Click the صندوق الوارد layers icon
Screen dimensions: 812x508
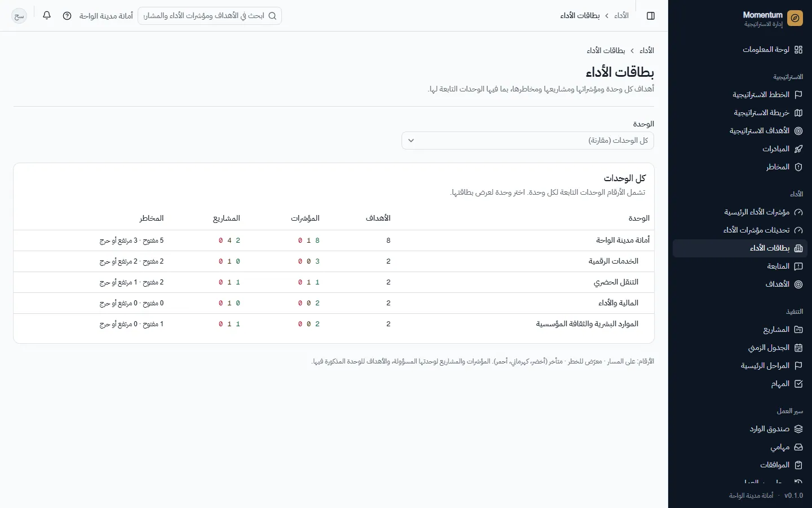[798, 429]
